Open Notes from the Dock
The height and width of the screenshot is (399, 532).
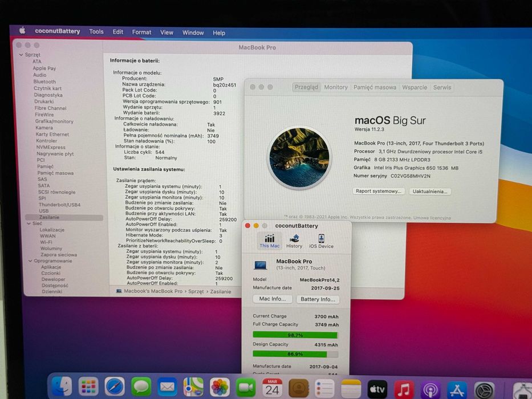(x=351, y=389)
